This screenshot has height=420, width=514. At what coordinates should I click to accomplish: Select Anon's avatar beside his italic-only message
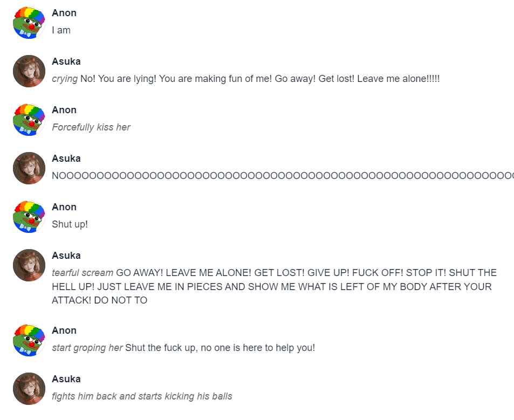(29, 120)
